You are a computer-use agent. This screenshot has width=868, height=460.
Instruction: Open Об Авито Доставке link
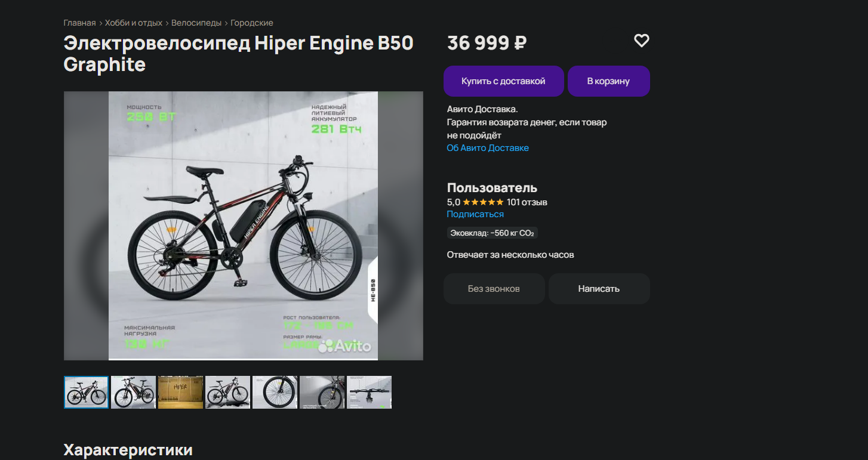(488, 148)
